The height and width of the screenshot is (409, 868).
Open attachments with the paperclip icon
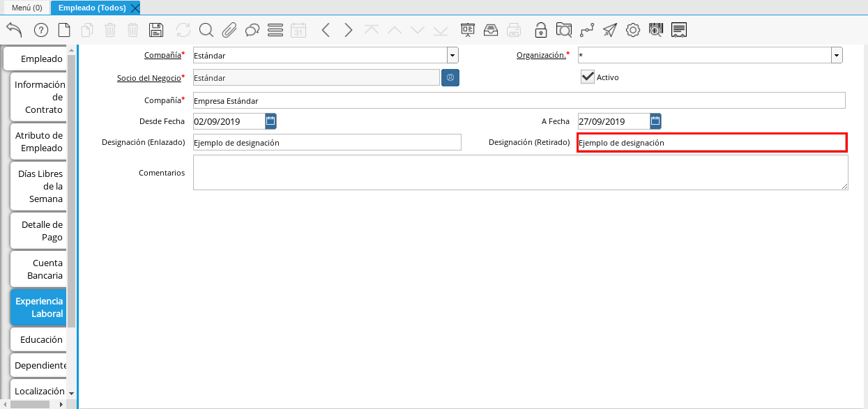(x=229, y=30)
